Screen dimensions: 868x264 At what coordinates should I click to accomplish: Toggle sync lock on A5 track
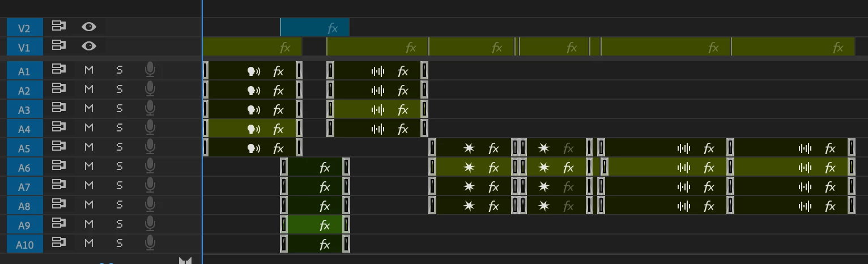coord(58,147)
